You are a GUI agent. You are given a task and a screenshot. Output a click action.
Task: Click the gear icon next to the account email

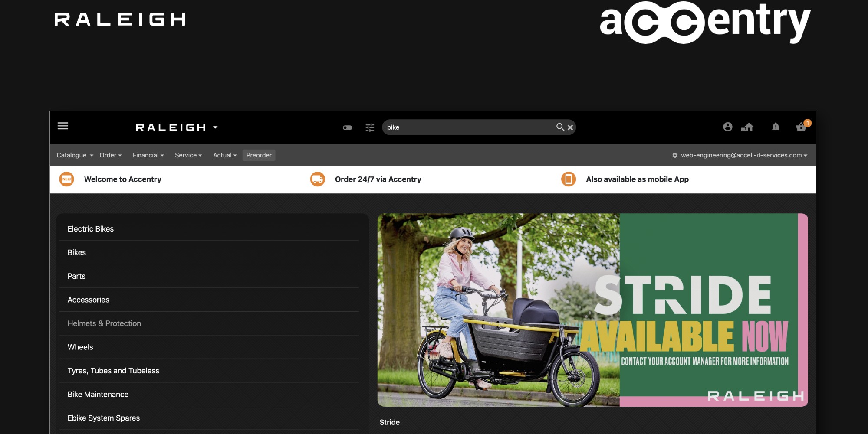675,155
